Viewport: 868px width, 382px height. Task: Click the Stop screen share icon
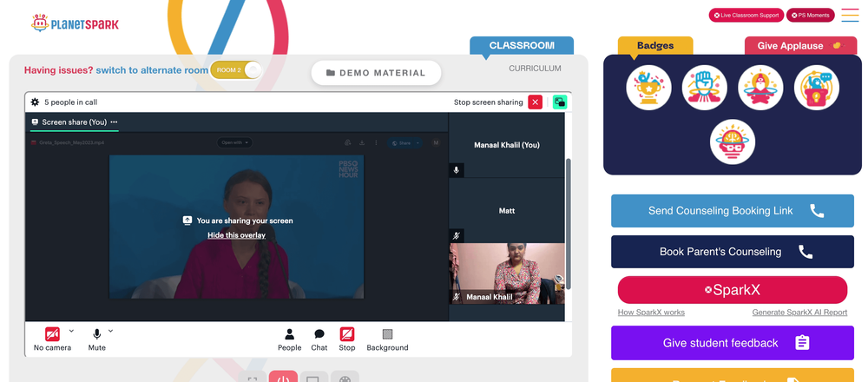click(347, 334)
